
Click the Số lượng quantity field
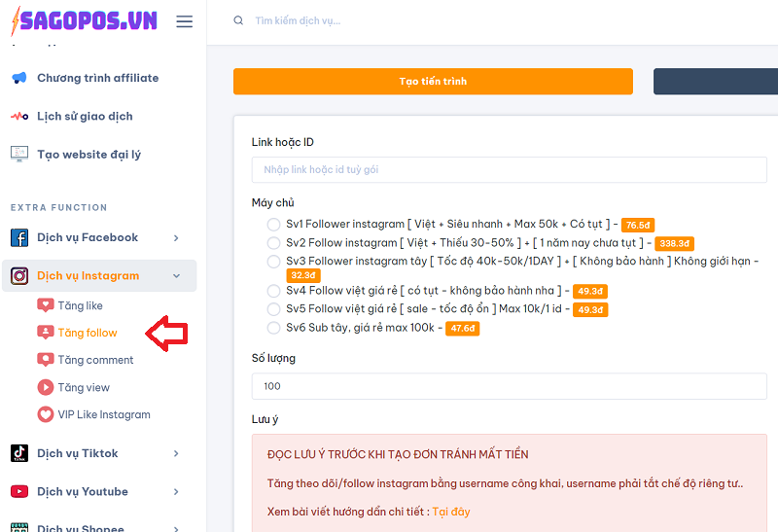509,386
